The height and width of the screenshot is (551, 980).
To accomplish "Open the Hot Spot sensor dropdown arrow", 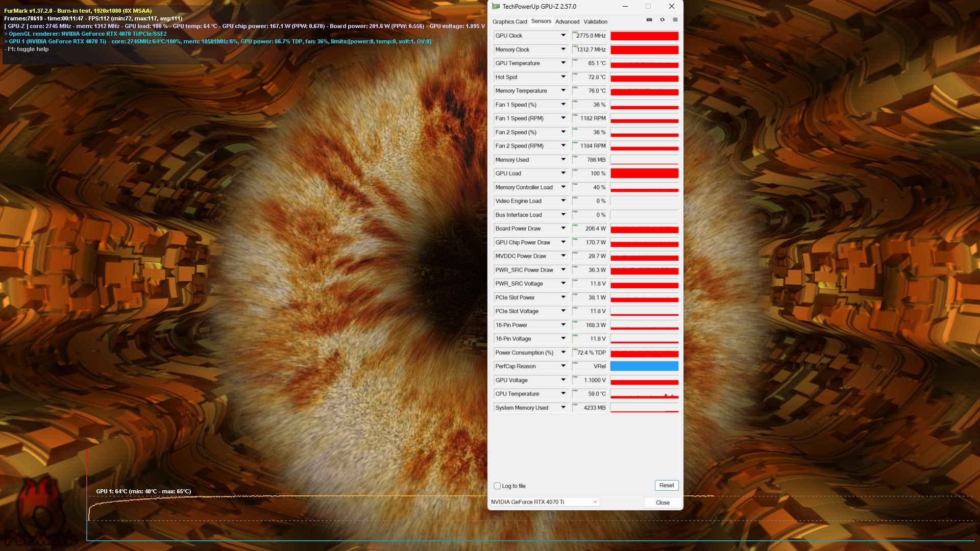I will click(563, 77).
